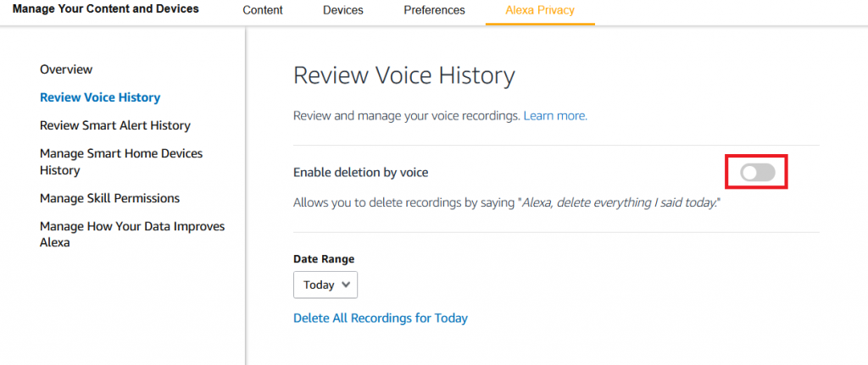Click the Manage Your Content and Devices title

tap(105, 8)
